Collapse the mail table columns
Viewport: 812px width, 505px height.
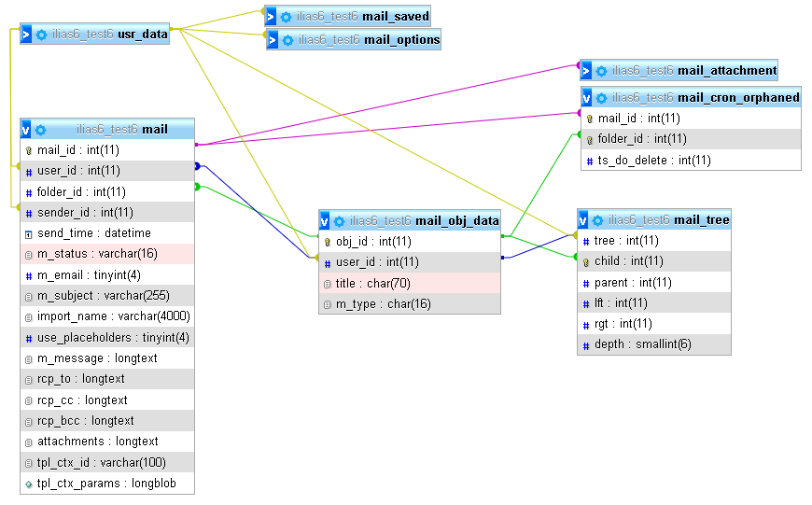click(x=26, y=130)
